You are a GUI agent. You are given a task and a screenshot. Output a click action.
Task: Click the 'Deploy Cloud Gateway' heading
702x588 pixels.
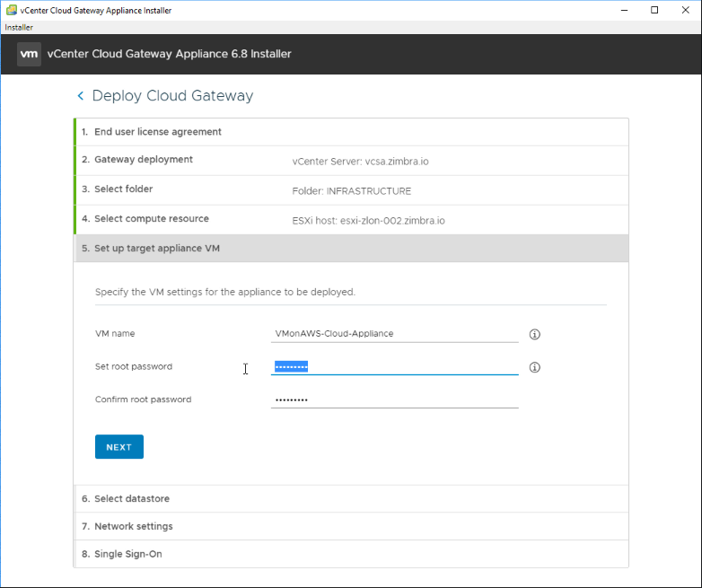click(173, 96)
